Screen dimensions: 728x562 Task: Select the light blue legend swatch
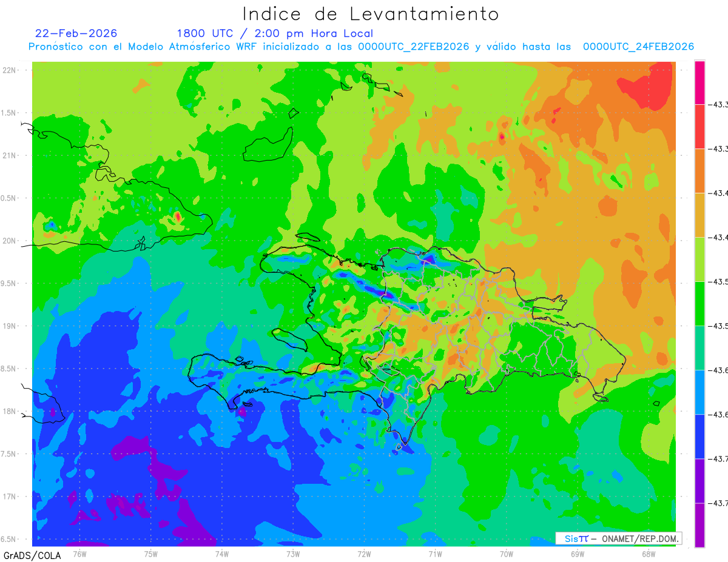pyautogui.click(x=699, y=392)
